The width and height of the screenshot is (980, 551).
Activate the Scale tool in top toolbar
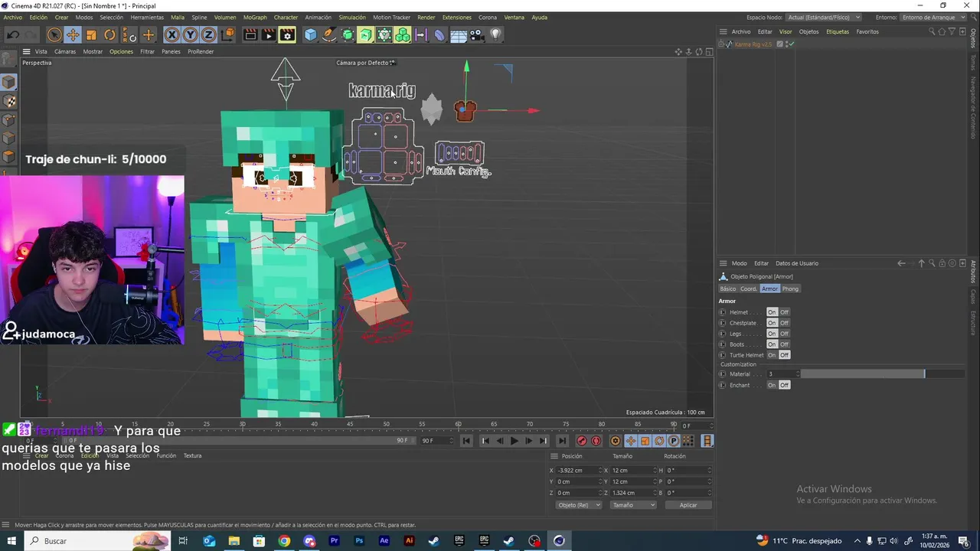click(x=91, y=34)
